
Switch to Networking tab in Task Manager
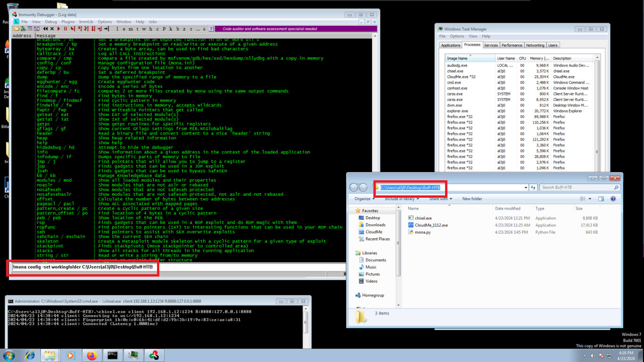[535, 45]
